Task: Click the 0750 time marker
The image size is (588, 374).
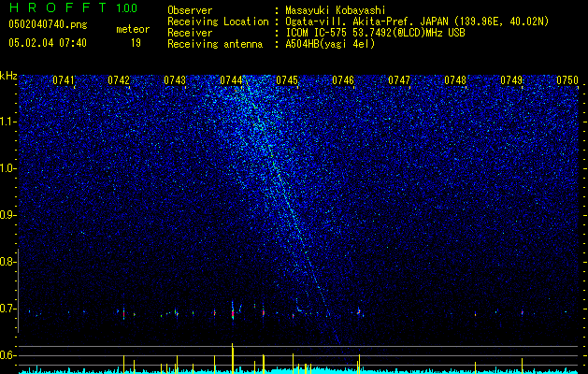Action: (567, 80)
